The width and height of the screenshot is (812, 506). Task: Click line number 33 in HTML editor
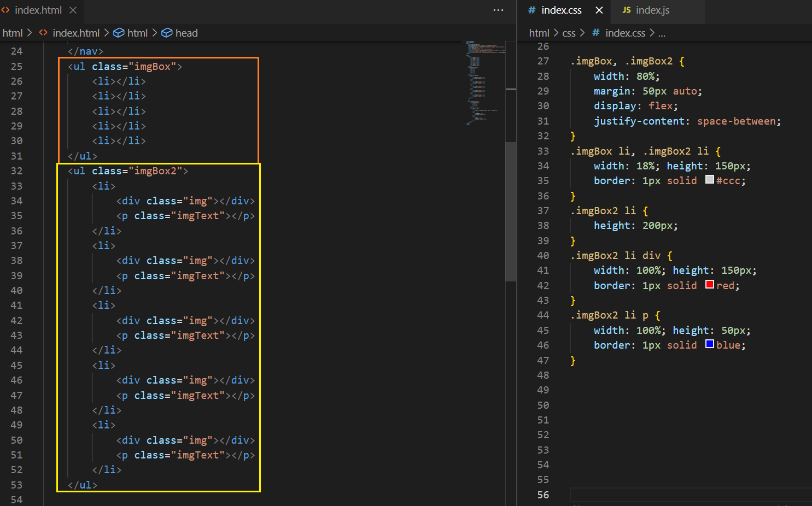17,186
